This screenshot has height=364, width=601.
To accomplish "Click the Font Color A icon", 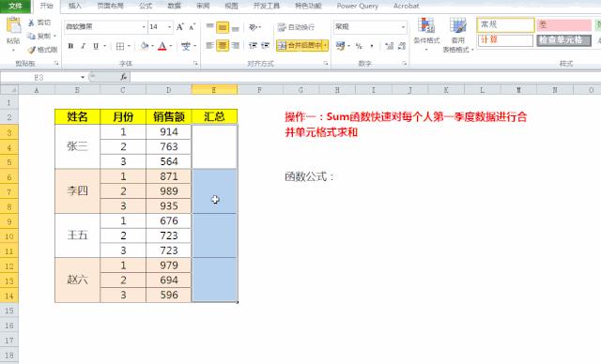I will pos(162,46).
